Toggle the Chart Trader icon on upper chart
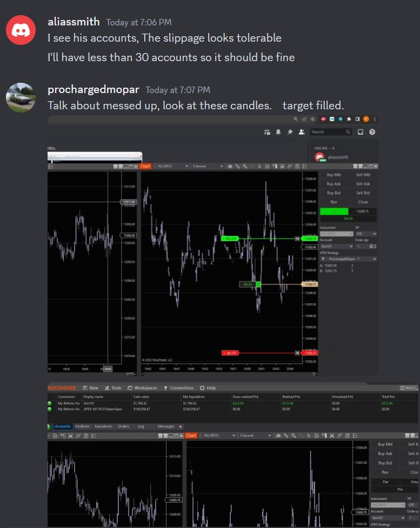Viewport: 420px width, 528px height. [275, 166]
